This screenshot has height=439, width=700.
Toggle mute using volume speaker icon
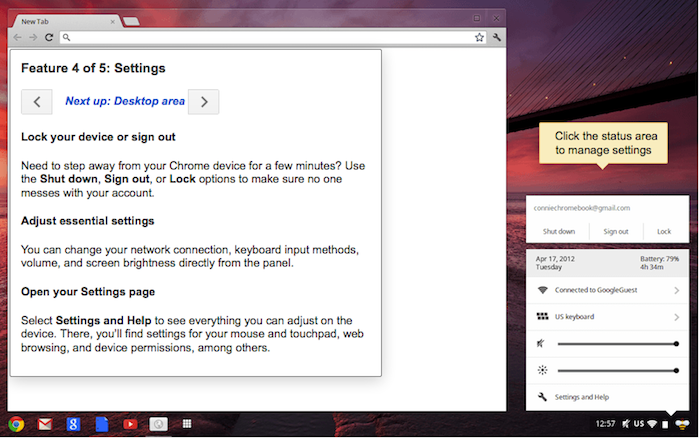(x=541, y=343)
